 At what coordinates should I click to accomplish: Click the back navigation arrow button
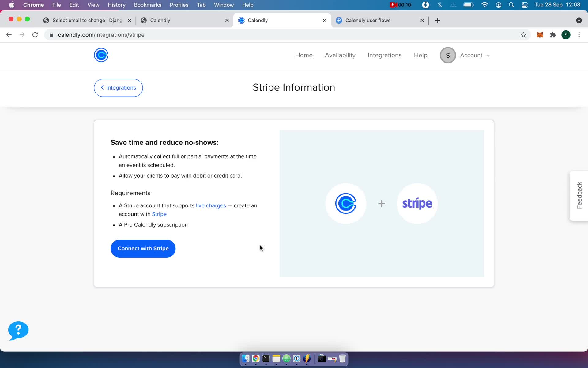9,34
